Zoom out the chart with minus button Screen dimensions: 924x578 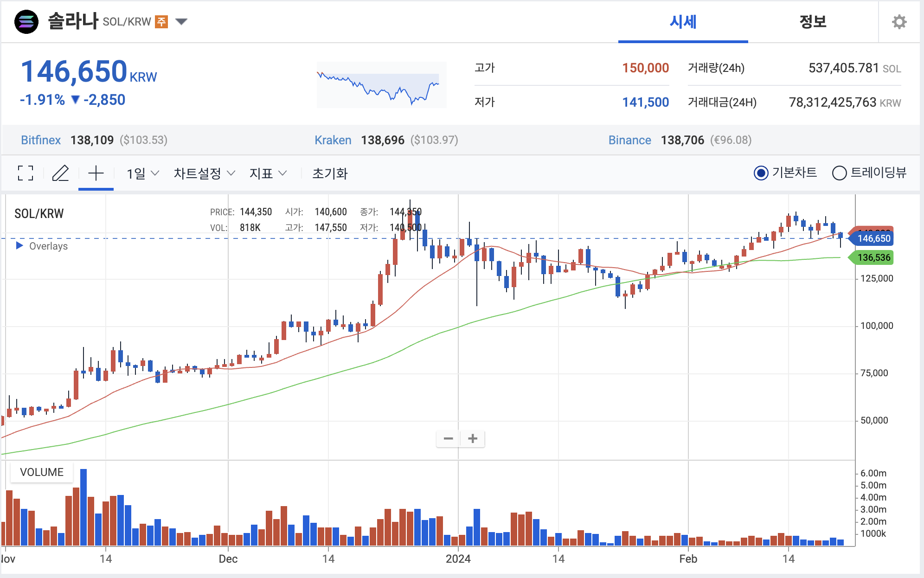click(x=448, y=438)
